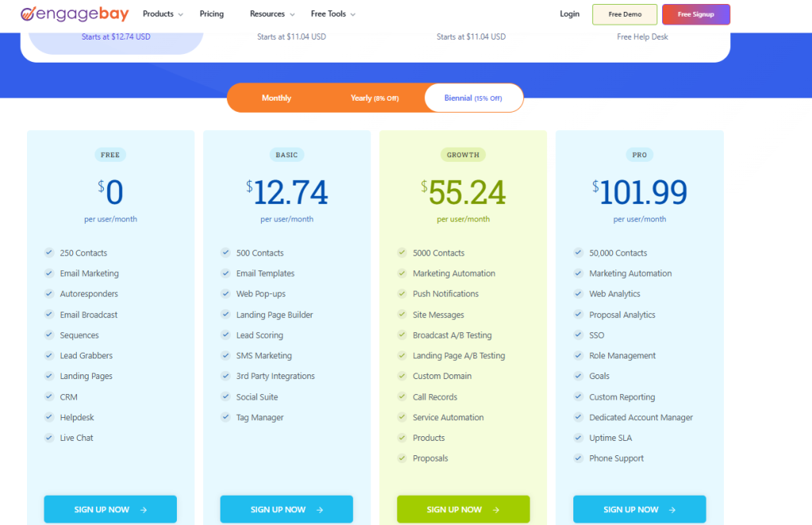This screenshot has width=812, height=525.
Task: Click the check icon beside Goals
Action: click(578, 376)
